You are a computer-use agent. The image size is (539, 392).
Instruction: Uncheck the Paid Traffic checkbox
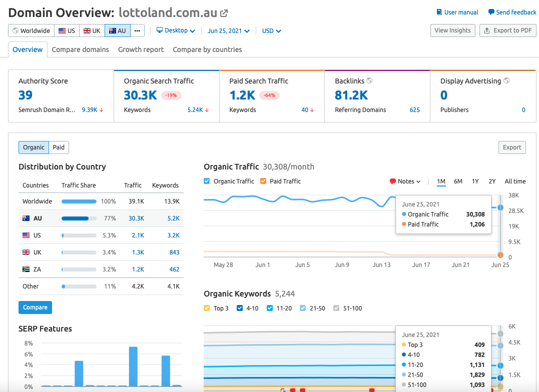pyautogui.click(x=263, y=181)
